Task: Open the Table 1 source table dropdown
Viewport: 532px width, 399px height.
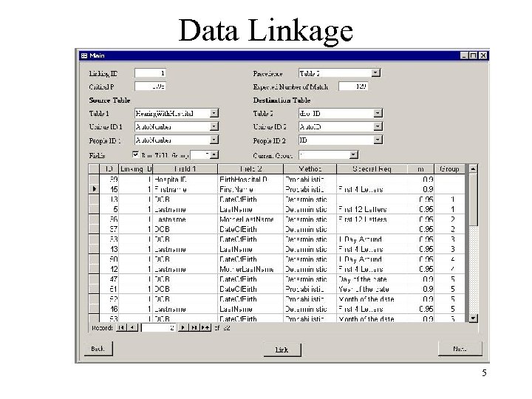Action: click(214, 113)
